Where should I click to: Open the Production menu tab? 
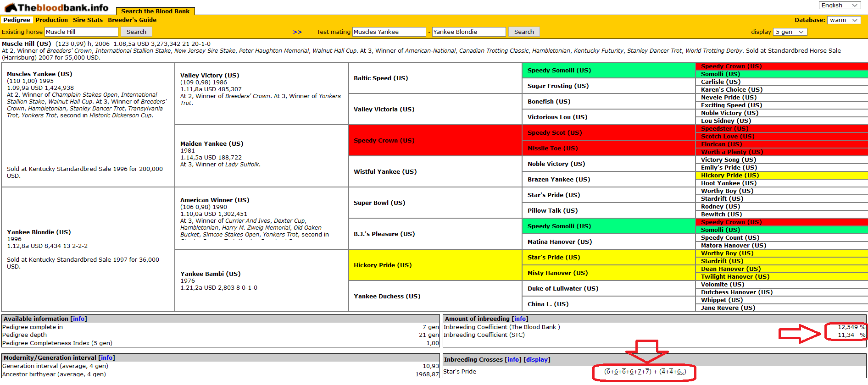[51, 20]
